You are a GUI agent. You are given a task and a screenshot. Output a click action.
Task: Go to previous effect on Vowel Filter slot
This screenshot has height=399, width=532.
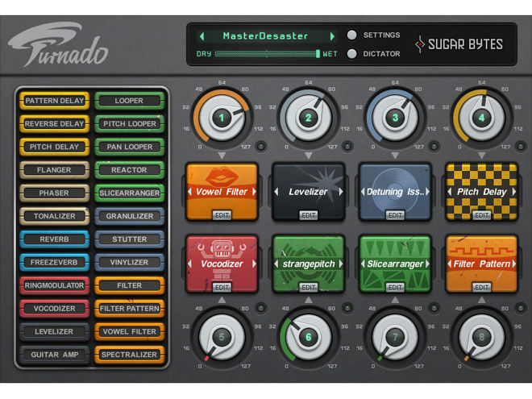click(189, 192)
